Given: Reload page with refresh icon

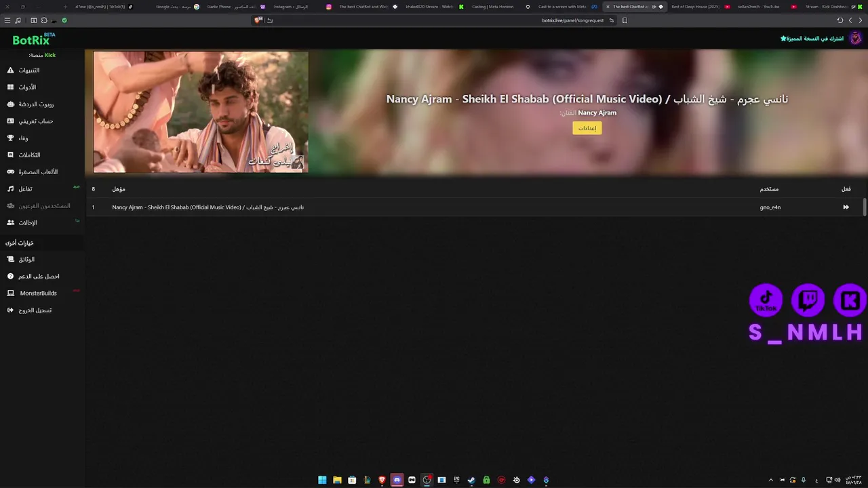Looking at the screenshot, I should [x=840, y=20].
